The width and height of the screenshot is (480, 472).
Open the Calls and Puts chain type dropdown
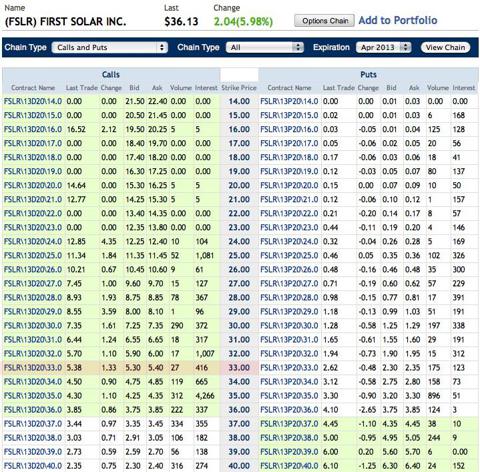(x=110, y=47)
